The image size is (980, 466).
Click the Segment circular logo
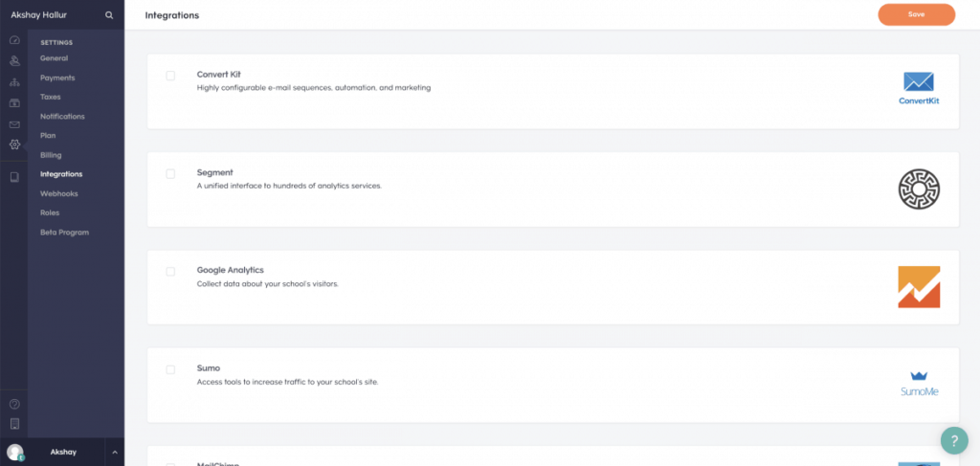919,189
